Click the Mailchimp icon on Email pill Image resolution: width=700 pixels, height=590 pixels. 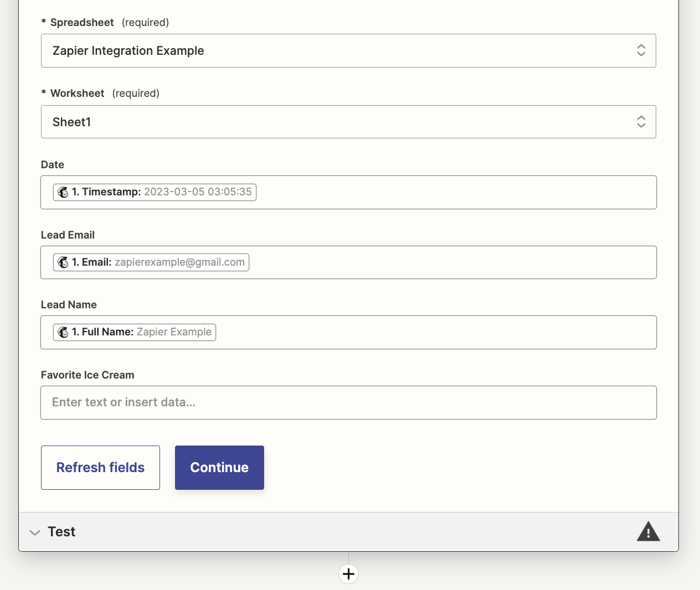(x=64, y=262)
